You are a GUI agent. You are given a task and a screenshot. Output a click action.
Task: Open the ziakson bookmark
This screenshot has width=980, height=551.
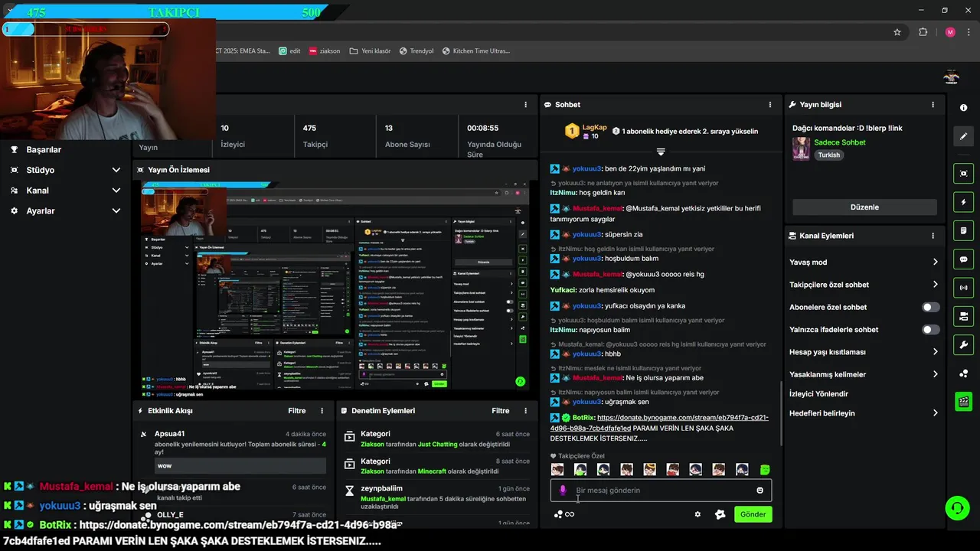pos(325,51)
